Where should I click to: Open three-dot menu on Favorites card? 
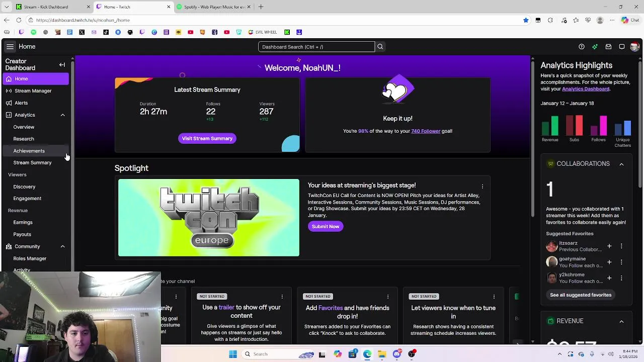pyautogui.click(x=388, y=297)
